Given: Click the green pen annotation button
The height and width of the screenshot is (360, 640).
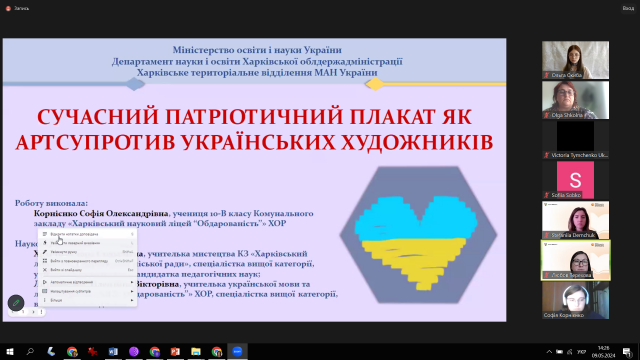Looking at the screenshot, I should coord(16,303).
